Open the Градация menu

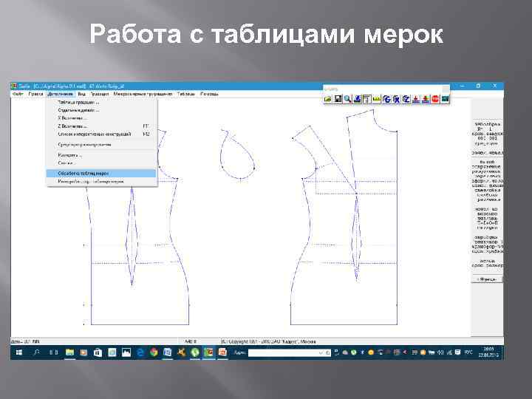pyautogui.click(x=100, y=94)
